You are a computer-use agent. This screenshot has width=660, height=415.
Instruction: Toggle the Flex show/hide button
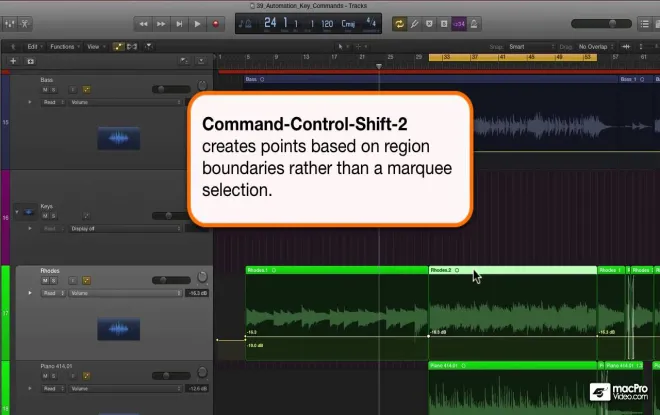coord(132,47)
